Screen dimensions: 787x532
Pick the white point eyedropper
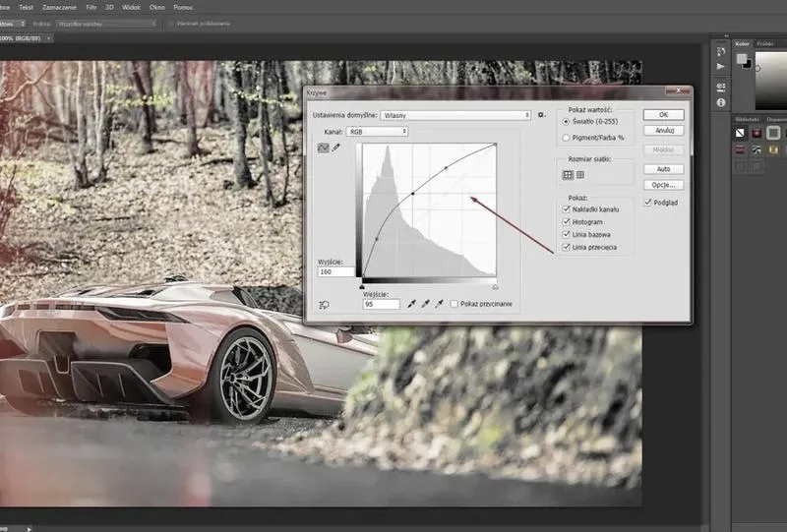(440, 304)
